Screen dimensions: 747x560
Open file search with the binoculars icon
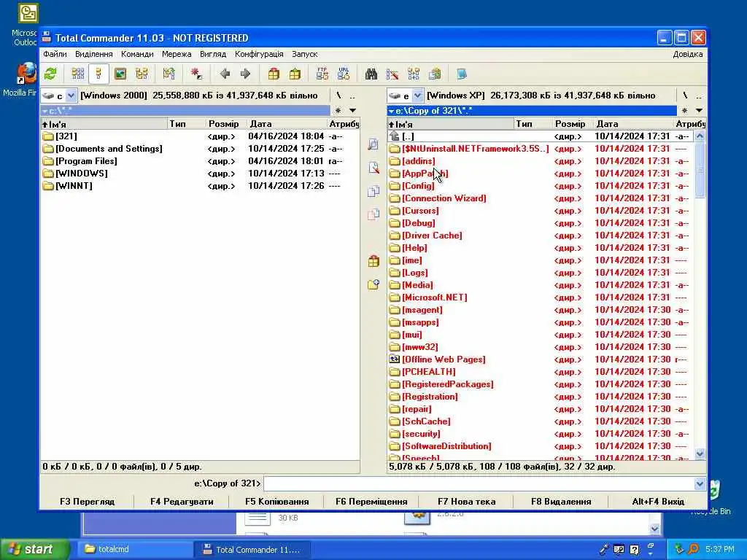(x=371, y=74)
